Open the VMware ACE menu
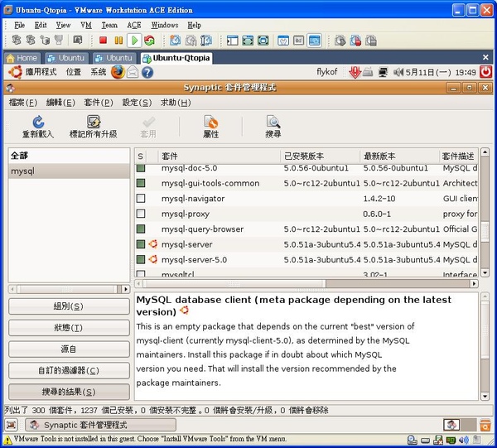This screenshot has height=448, width=497. coord(134,25)
